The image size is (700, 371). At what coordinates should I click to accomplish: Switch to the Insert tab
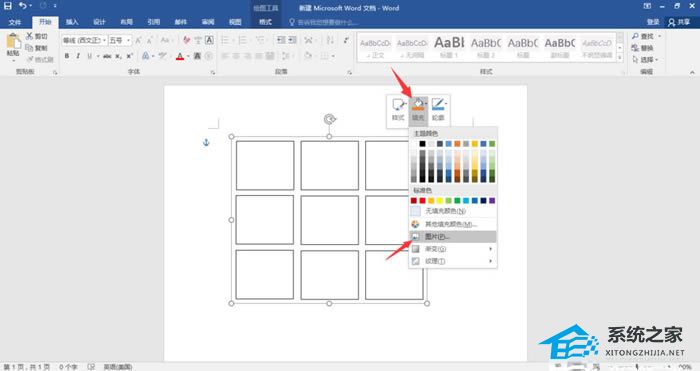click(x=72, y=22)
